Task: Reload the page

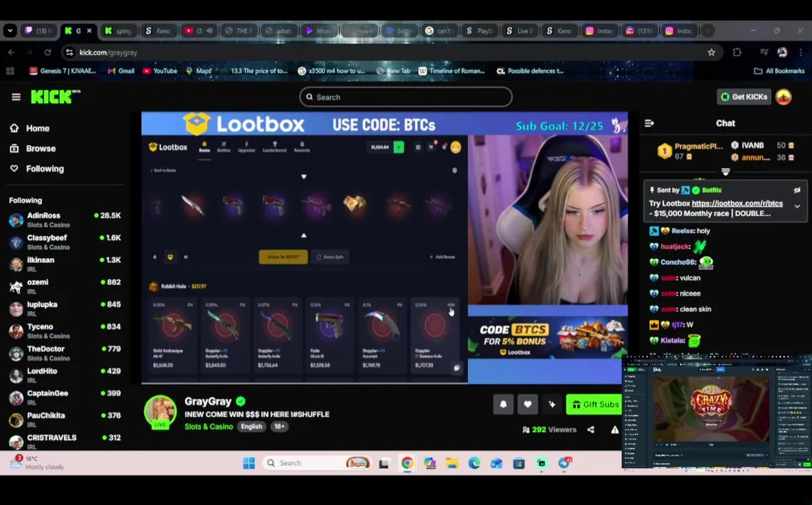Action: pos(48,53)
